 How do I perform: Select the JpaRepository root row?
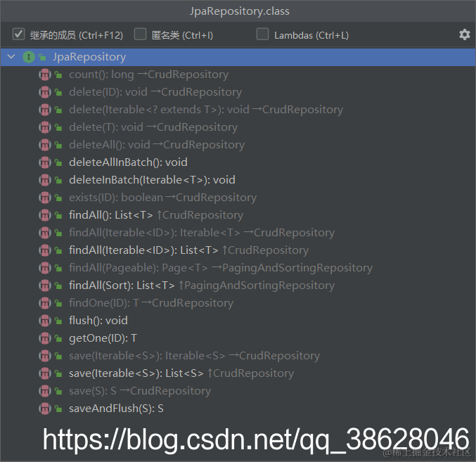coord(238,57)
